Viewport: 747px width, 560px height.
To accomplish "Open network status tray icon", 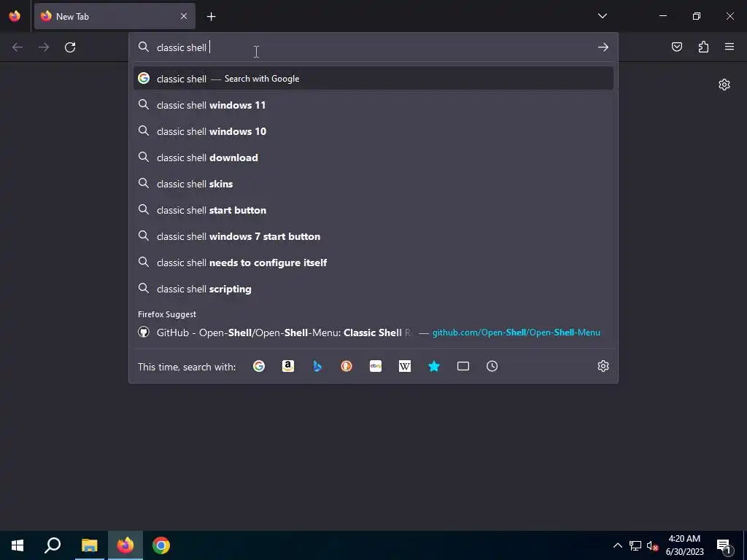I will [635, 545].
